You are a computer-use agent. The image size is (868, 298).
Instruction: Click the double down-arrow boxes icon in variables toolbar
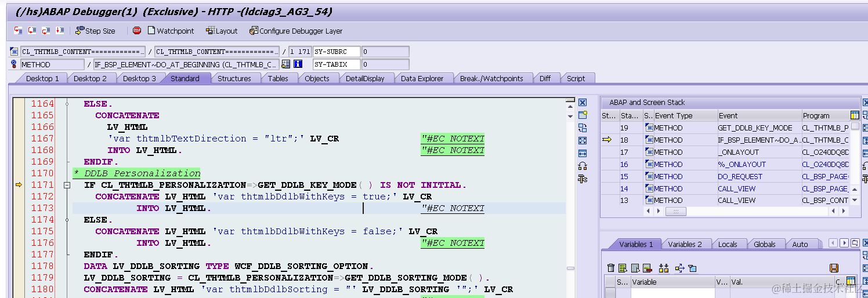664,268
